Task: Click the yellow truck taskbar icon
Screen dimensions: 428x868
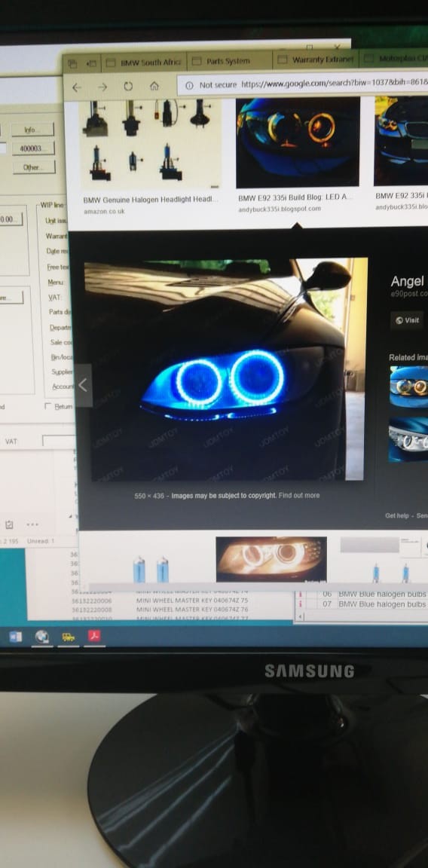Action: pyautogui.click(x=68, y=637)
